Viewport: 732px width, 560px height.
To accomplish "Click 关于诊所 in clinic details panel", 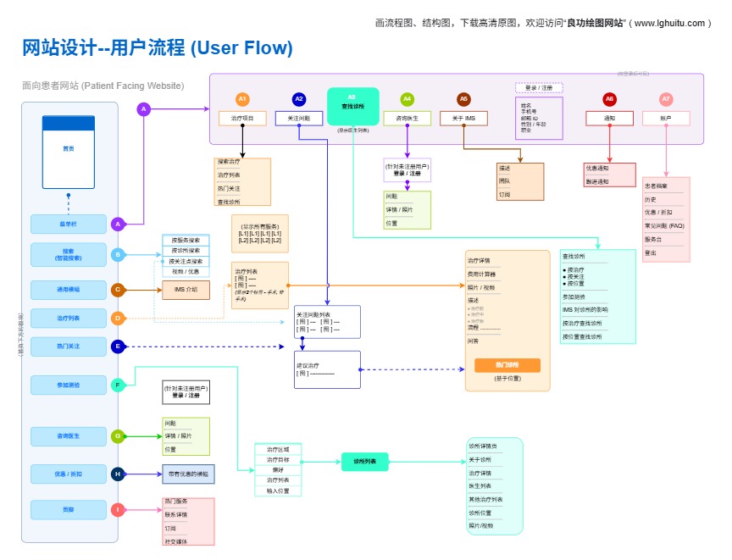I will (x=480, y=460).
